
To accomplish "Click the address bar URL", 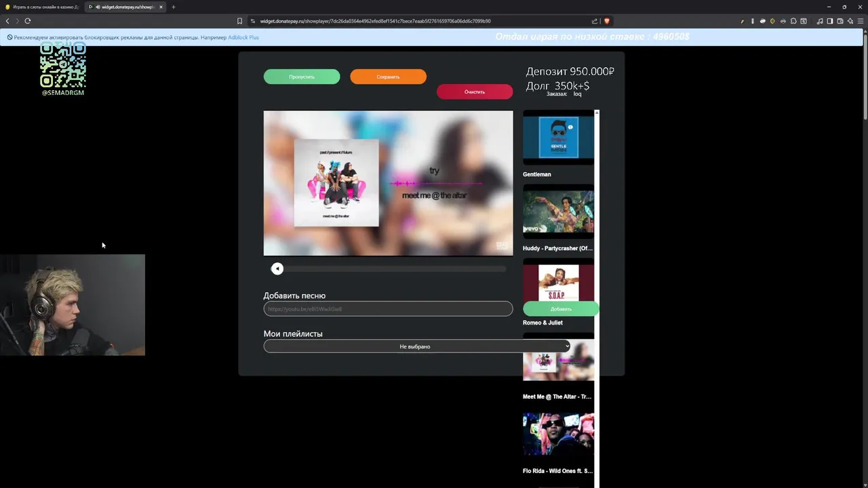I will click(375, 21).
